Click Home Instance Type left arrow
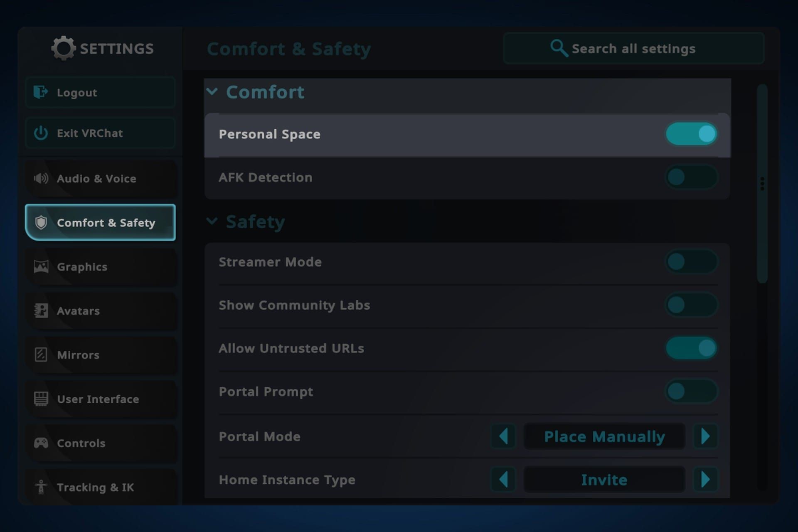Image resolution: width=798 pixels, height=532 pixels. [x=503, y=479]
